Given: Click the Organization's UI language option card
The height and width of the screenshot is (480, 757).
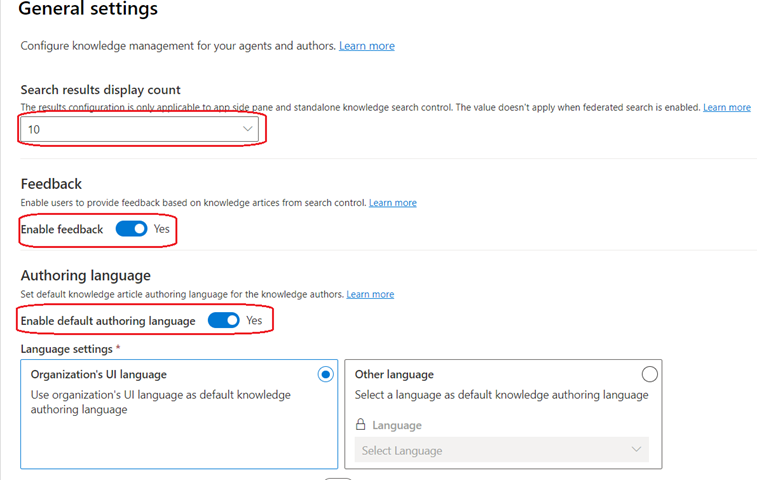Looking at the screenshot, I should pyautogui.click(x=179, y=414).
